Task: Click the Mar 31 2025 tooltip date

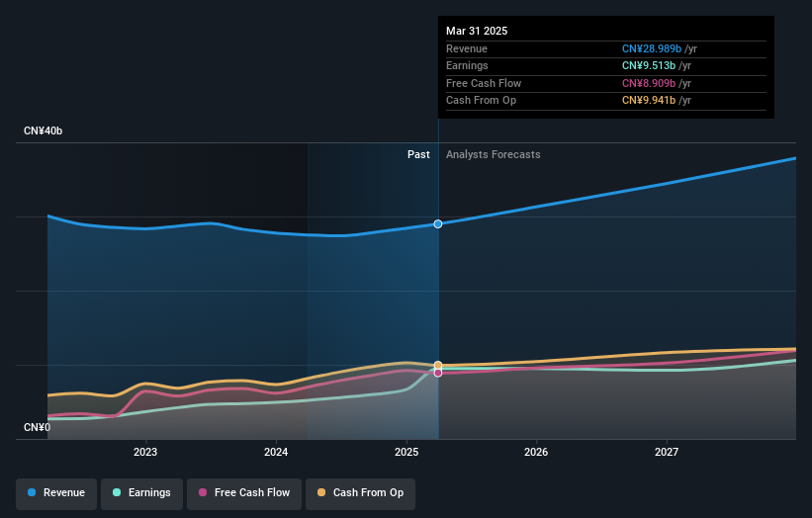Action: pos(477,31)
